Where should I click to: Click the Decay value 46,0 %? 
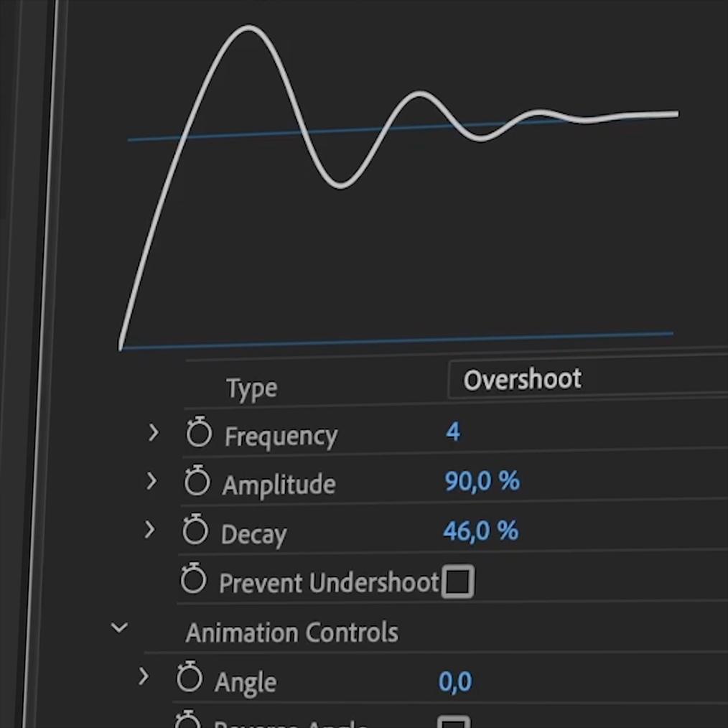480,531
